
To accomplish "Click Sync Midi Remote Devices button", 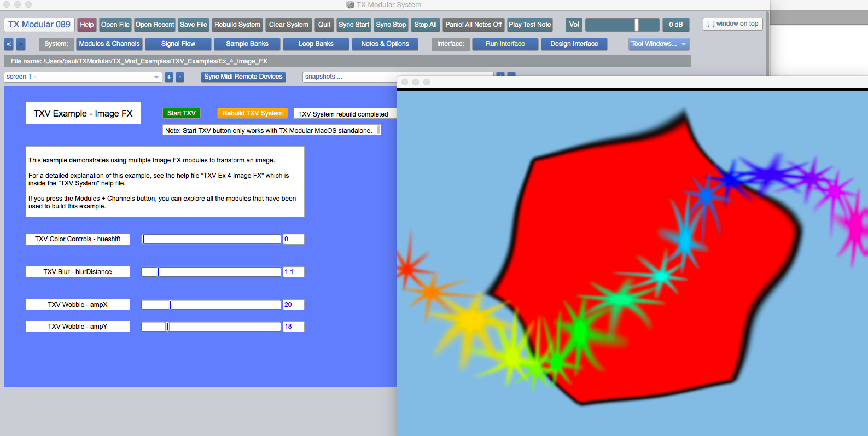I will 243,77.
